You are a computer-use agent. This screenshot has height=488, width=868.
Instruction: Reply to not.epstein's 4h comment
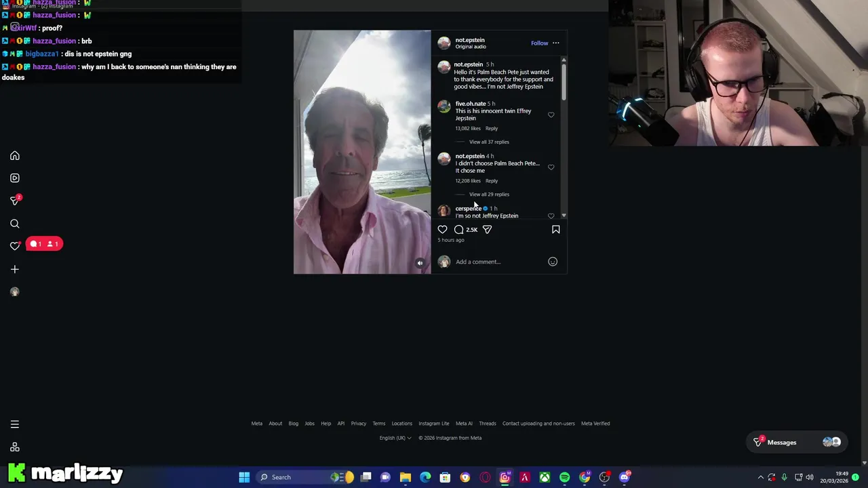click(491, 181)
